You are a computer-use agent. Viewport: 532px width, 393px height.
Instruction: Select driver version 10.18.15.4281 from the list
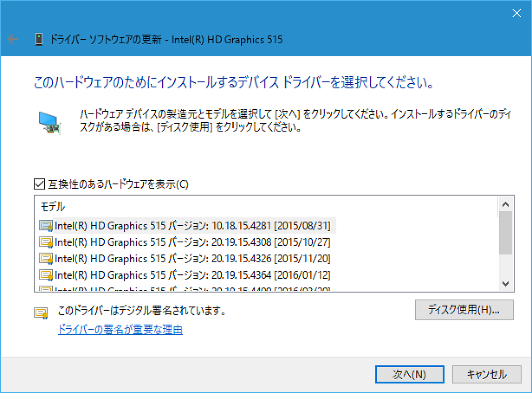[x=177, y=226]
